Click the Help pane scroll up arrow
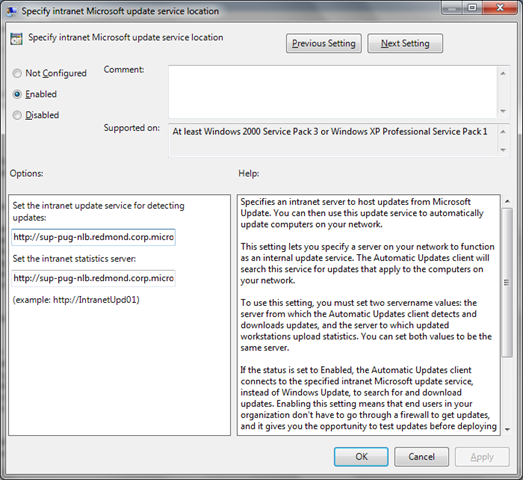 [x=507, y=201]
